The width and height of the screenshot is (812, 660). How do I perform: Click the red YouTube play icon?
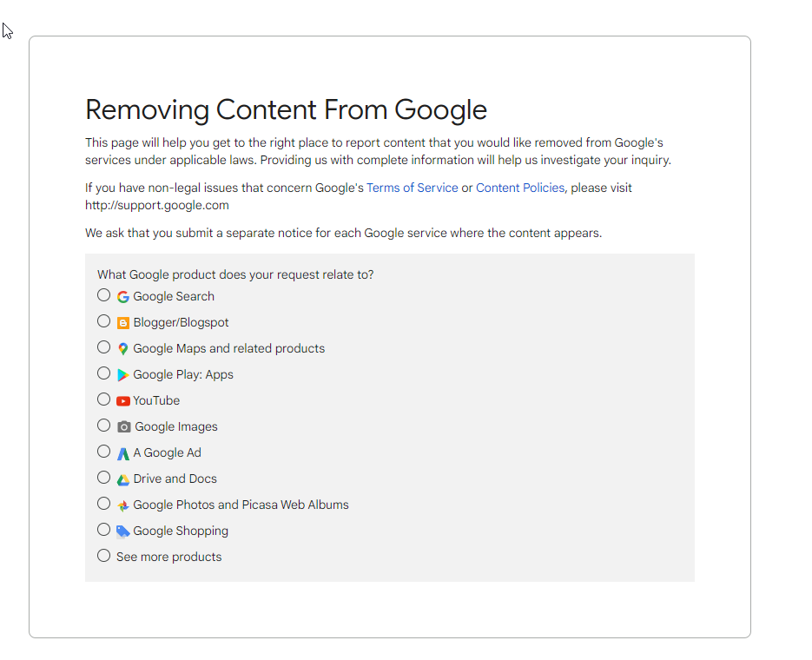pyautogui.click(x=122, y=400)
